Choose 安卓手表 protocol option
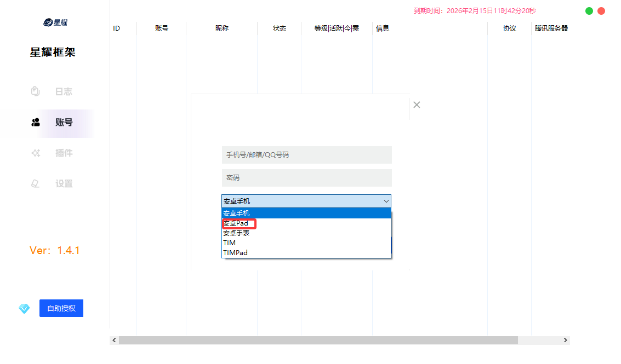 [x=237, y=233]
